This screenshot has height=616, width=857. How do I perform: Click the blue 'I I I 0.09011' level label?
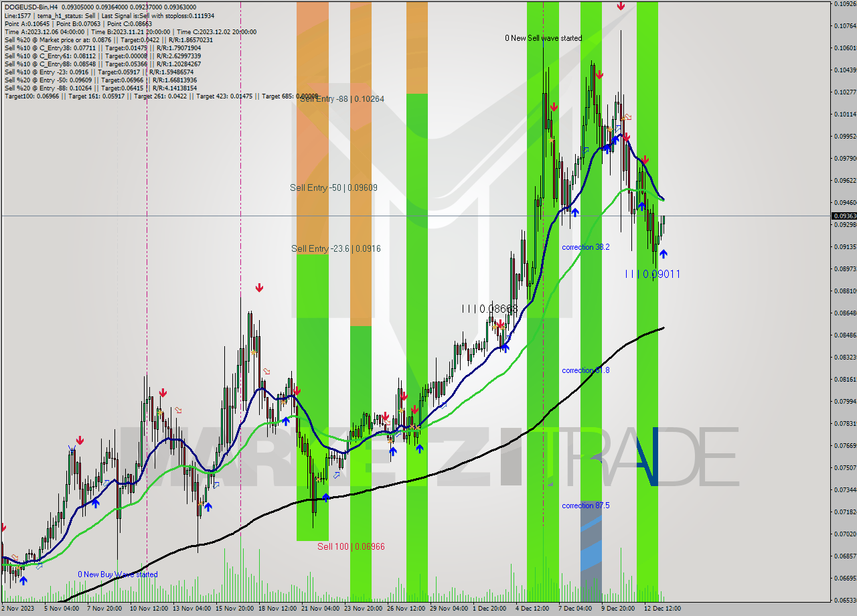(653, 274)
